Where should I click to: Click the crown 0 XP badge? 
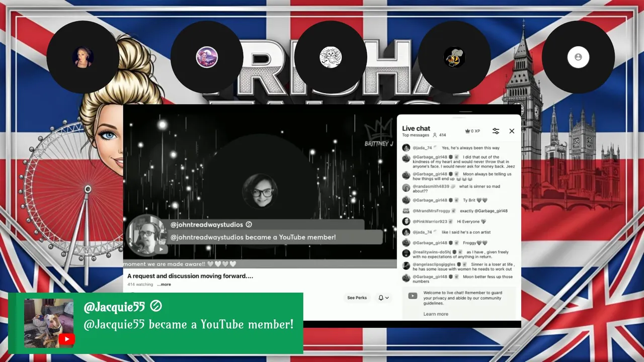tap(472, 131)
